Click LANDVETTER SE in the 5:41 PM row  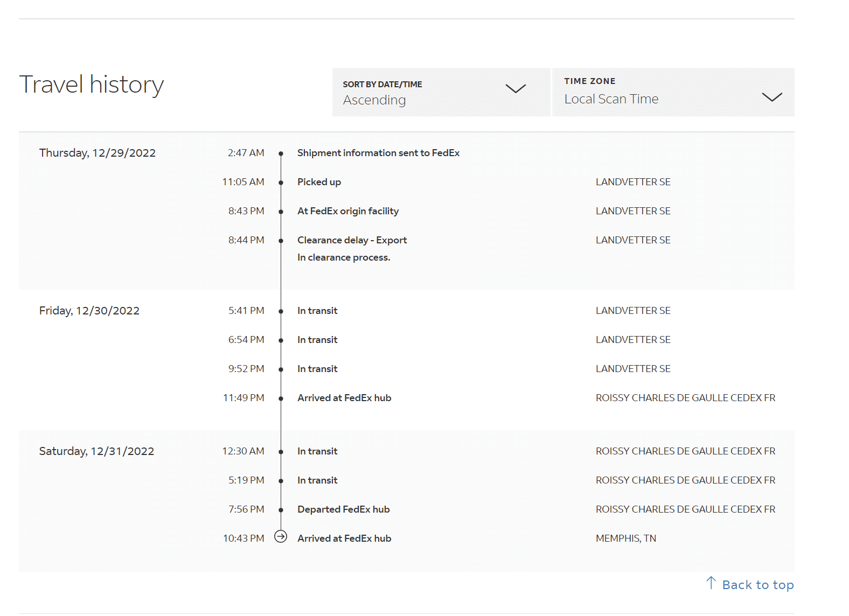(633, 311)
